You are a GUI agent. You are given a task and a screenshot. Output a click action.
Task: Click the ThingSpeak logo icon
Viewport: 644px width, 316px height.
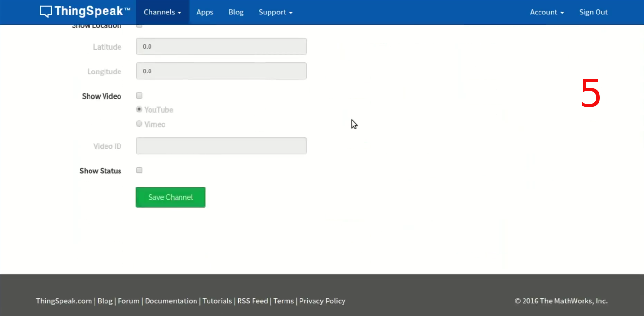pyautogui.click(x=45, y=12)
